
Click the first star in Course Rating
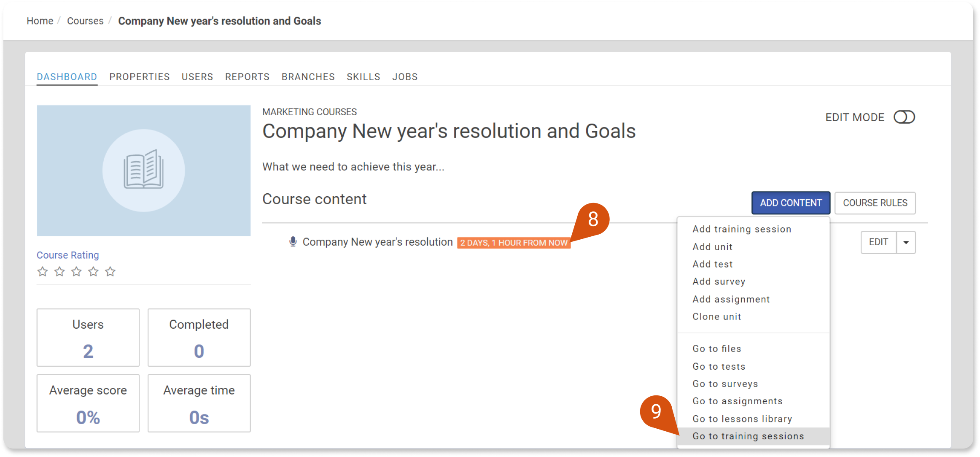[43, 271]
